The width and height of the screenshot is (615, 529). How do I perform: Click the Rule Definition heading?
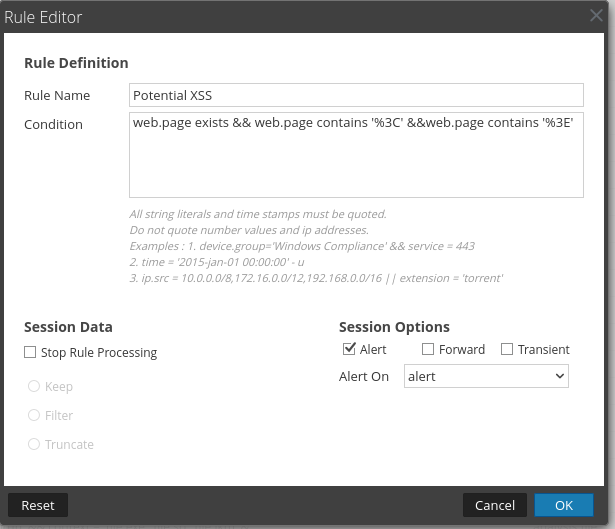pyautogui.click(x=76, y=63)
